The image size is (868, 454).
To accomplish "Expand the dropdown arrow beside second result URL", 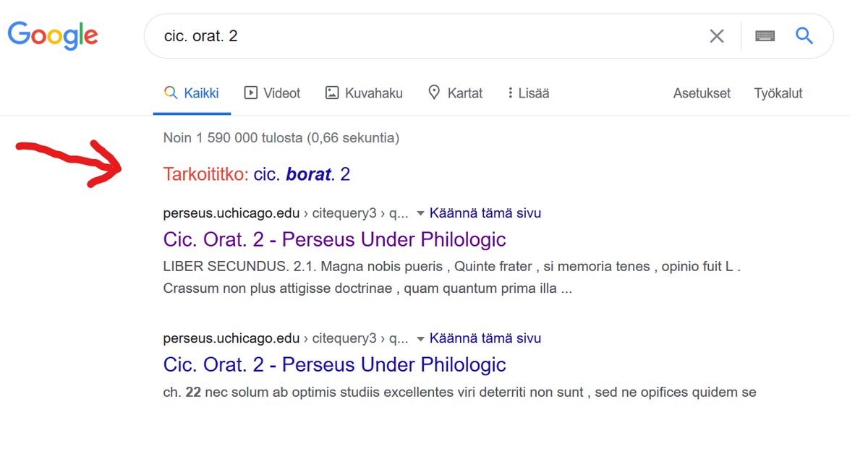I will pyautogui.click(x=420, y=339).
